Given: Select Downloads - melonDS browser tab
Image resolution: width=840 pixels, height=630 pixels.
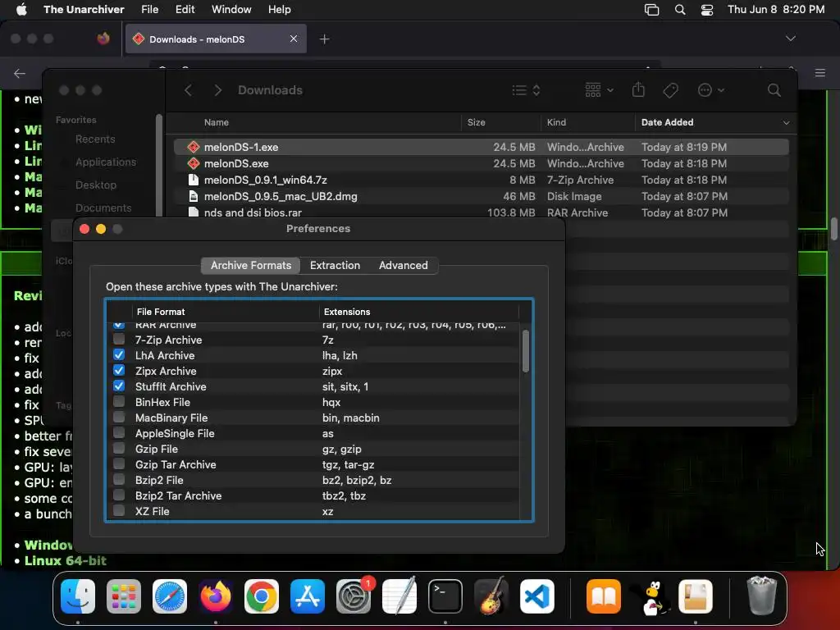Looking at the screenshot, I should coord(216,39).
